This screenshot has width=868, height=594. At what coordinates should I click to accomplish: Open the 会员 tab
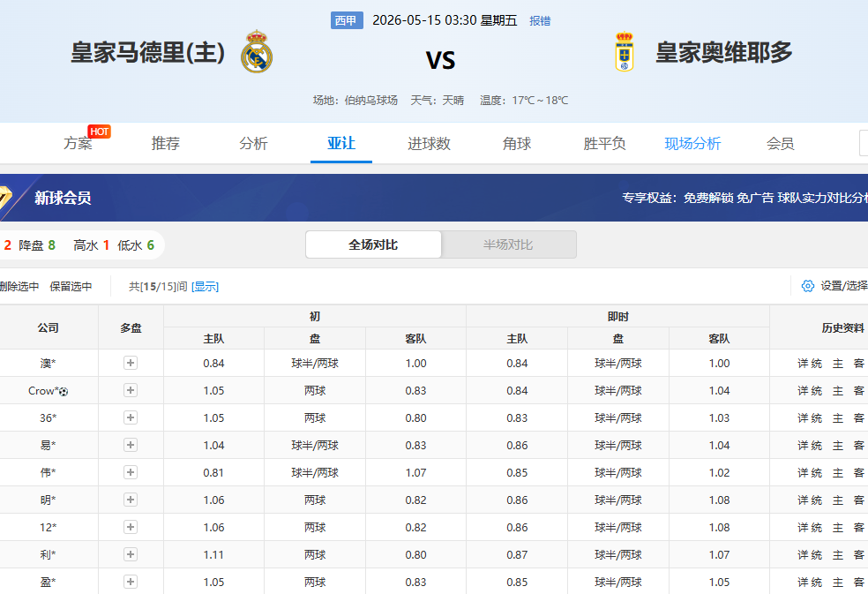click(781, 144)
